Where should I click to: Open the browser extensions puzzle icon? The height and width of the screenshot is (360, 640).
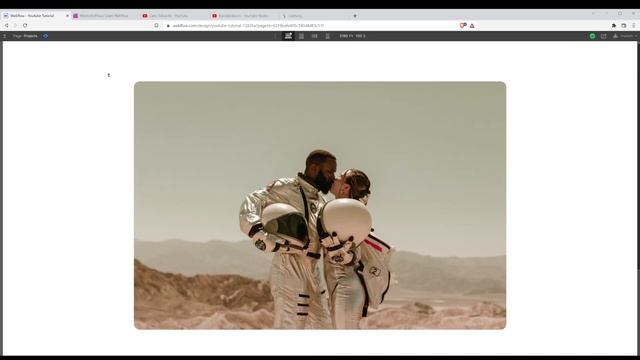(x=614, y=25)
